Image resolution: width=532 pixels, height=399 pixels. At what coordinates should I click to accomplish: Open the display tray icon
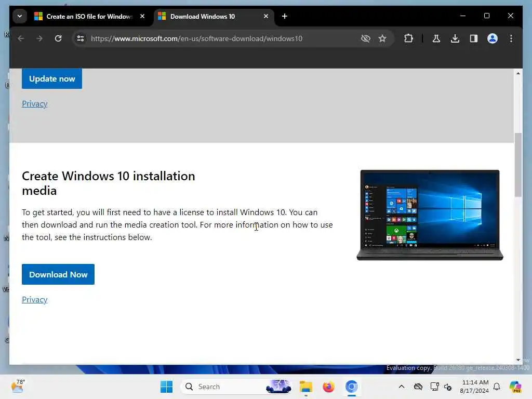pyautogui.click(x=434, y=387)
